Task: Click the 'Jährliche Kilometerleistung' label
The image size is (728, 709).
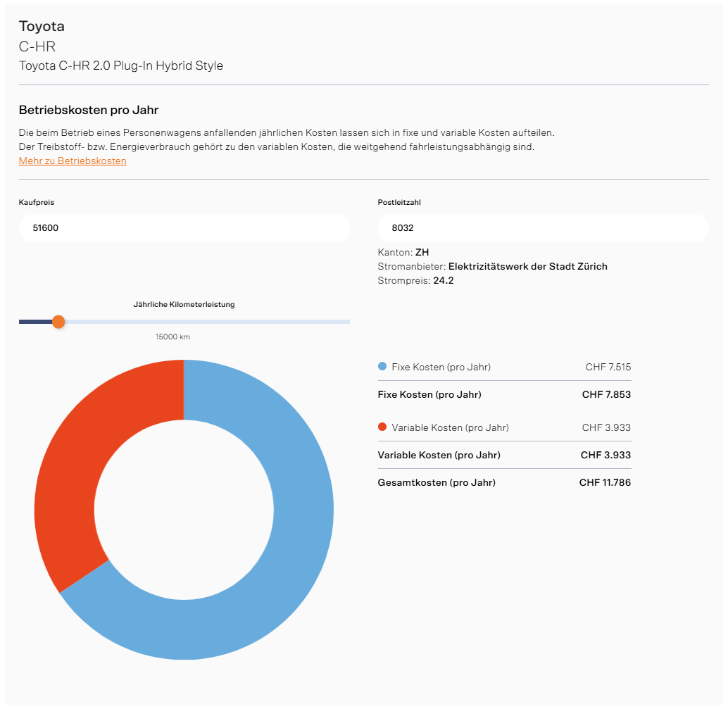Action: pos(184,305)
